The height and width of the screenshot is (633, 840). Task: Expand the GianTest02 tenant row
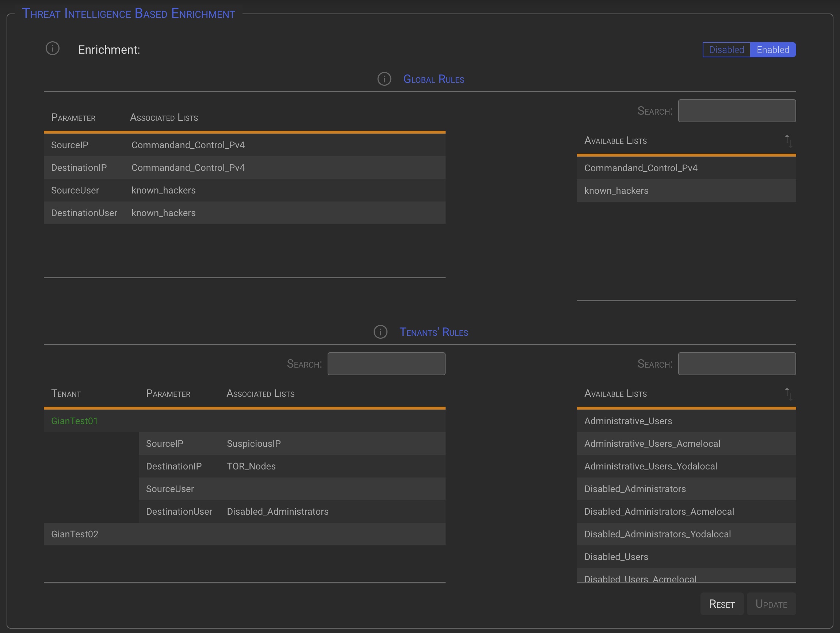pyautogui.click(x=75, y=534)
